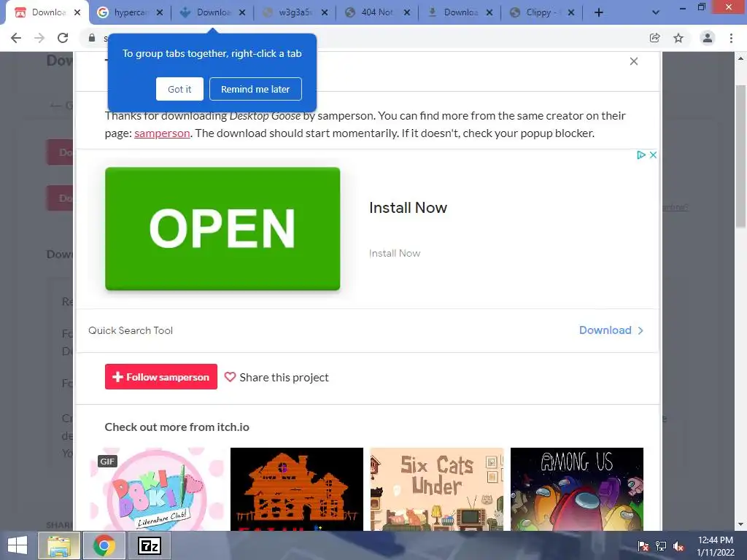Click the Action Center flag tray icon
This screenshot has width=747, height=560.
pos(643,546)
